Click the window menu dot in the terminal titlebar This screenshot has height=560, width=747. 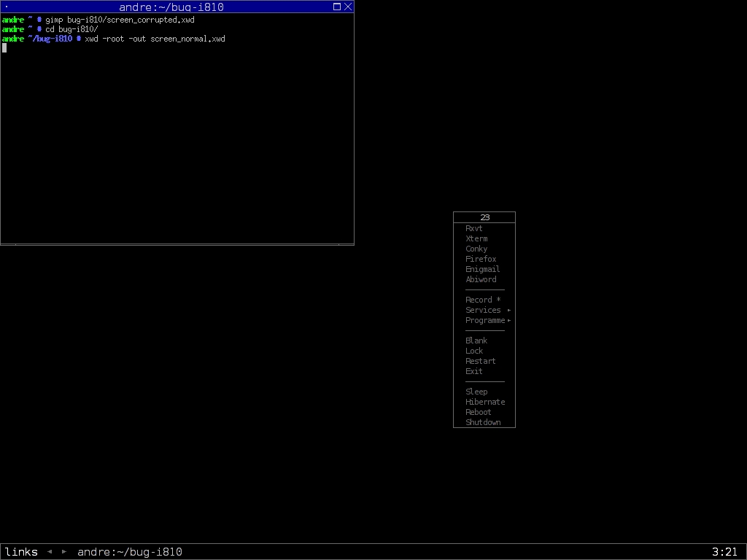point(7,7)
